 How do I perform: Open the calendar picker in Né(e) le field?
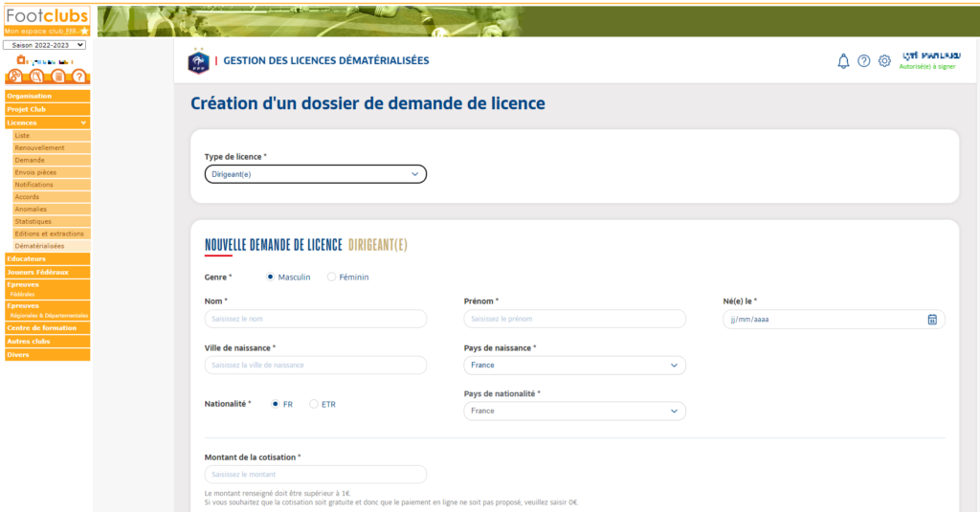point(932,320)
